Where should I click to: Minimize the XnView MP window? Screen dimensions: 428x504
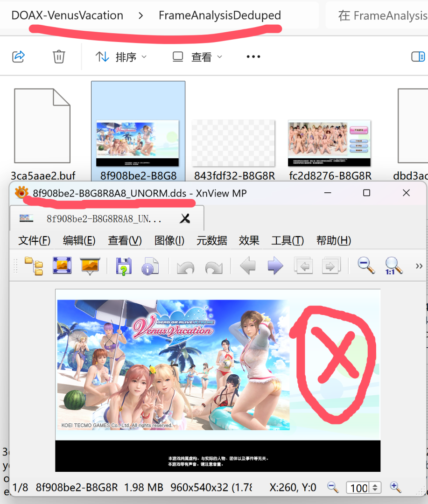click(x=328, y=193)
